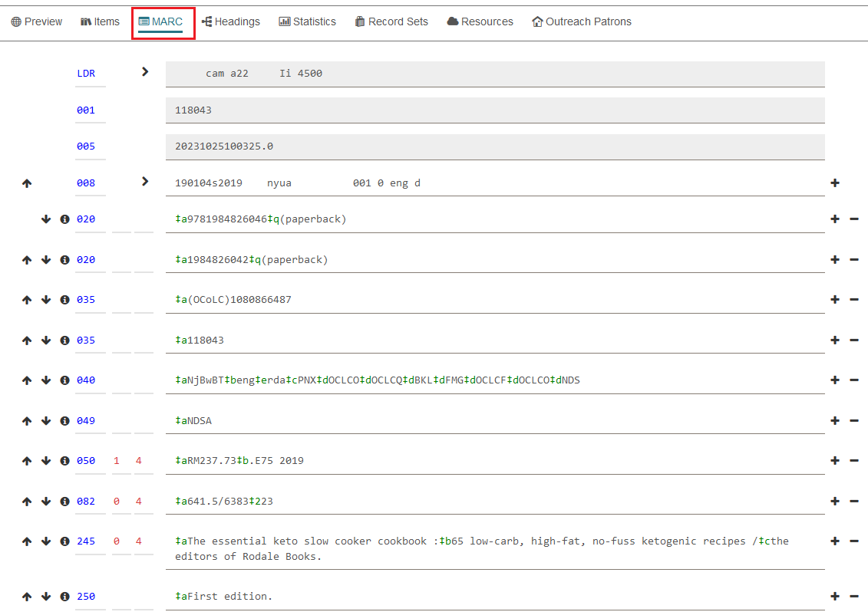Viewport: 868px width, 612px height.
Task: Remove the 050 field
Action: pyautogui.click(x=854, y=460)
